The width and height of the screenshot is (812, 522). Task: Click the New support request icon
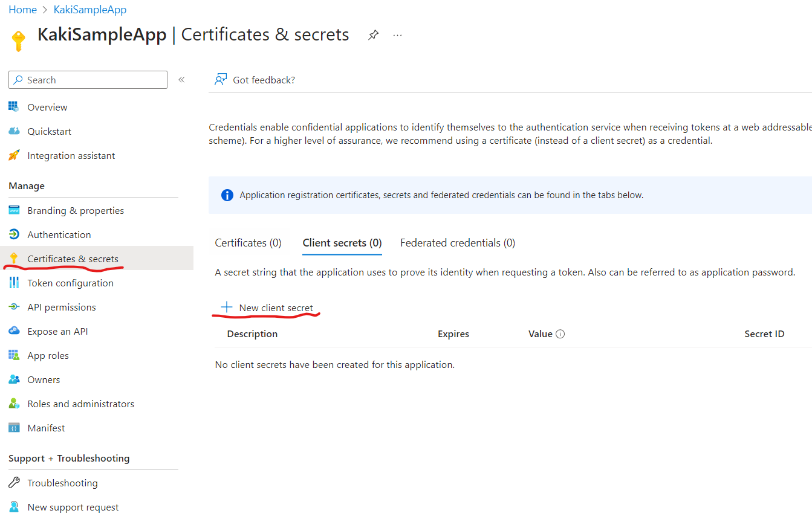tap(14, 507)
